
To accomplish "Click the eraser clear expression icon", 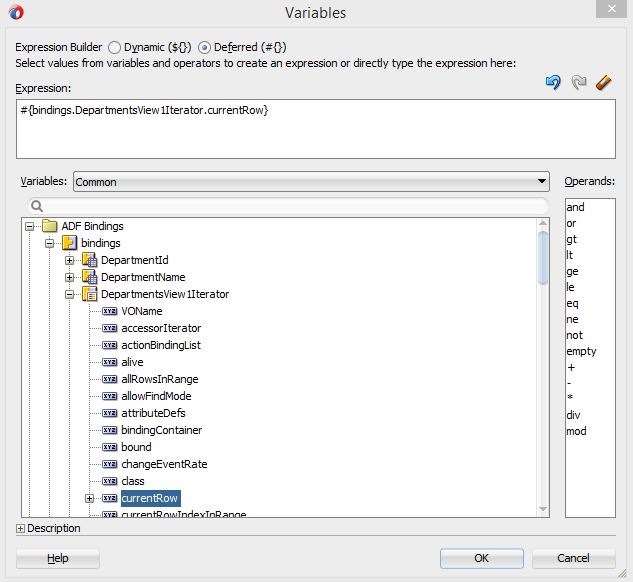I will pos(603,83).
